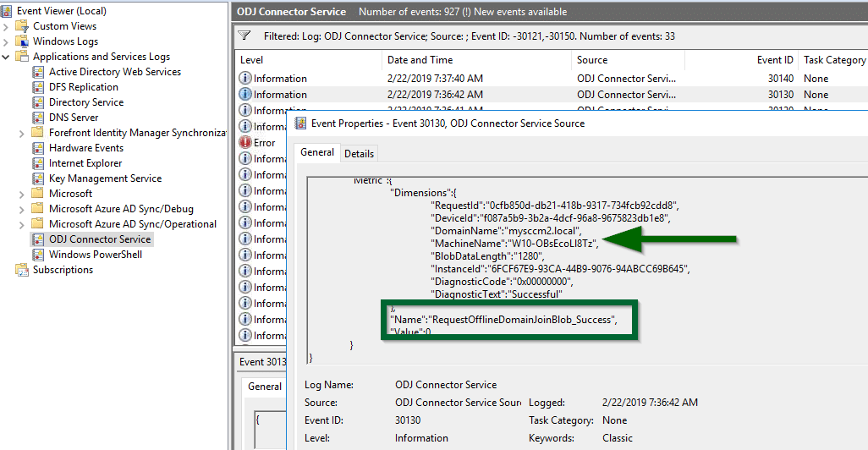Click RequestOfflineDomainJoinBlob_Success name line

503,320
